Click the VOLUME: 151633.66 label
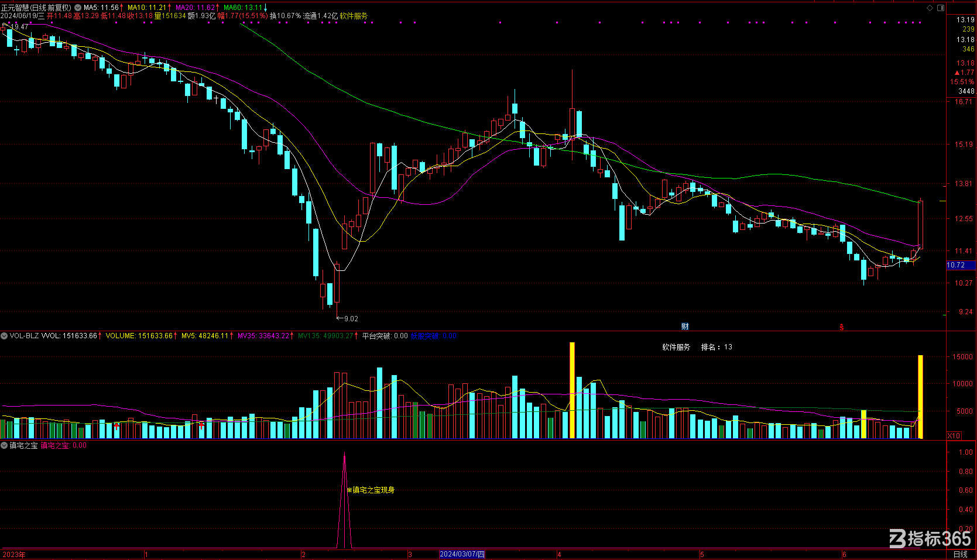The height and width of the screenshot is (560, 977). pyautogui.click(x=139, y=336)
